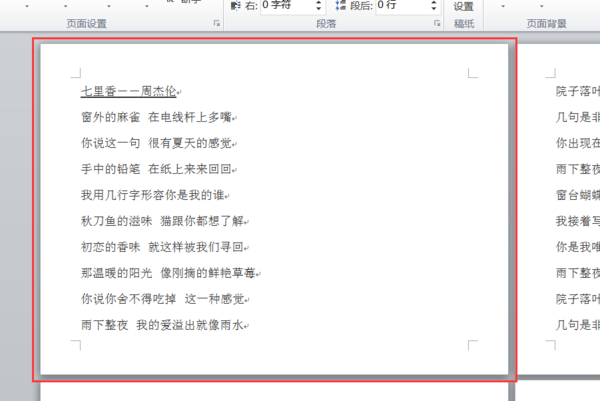Viewport: 600px width, 401px height.
Task: Click the line '那温暖的阳光 像刚摘的鲜艳草莓'
Action: coord(168,273)
